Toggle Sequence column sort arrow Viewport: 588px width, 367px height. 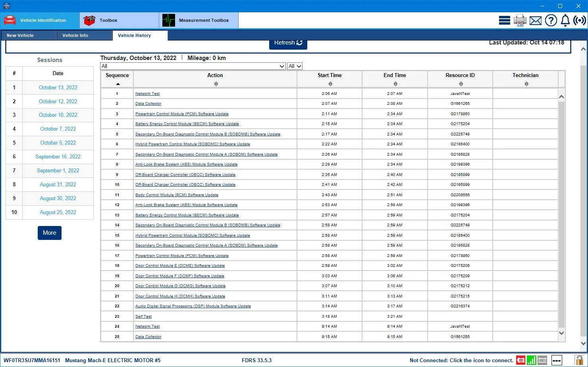(118, 84)
